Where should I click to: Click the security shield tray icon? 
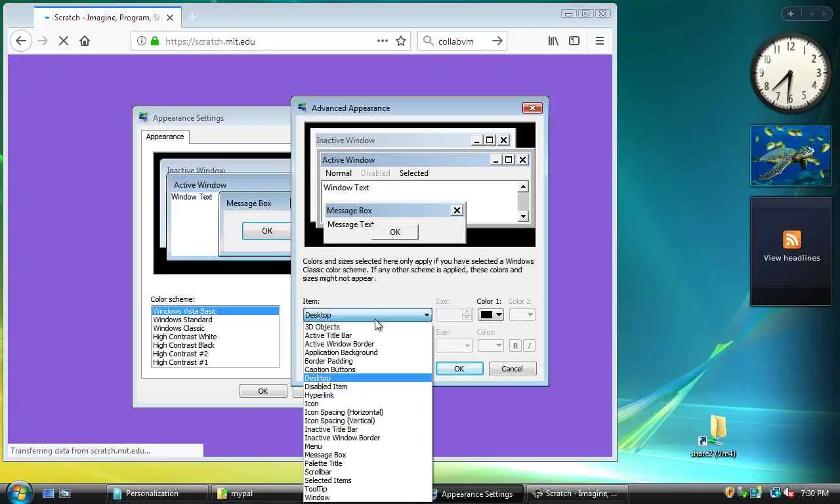pyautogui.click(x=729, y=493)
